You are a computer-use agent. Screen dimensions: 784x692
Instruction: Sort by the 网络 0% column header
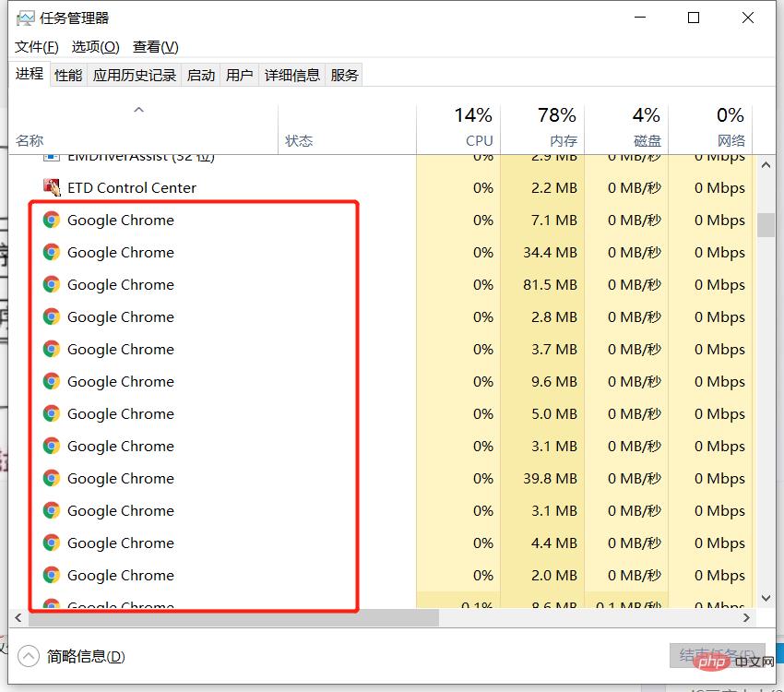710,129
